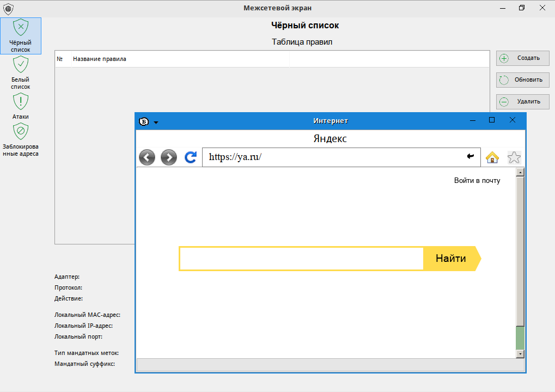555x392 pixels.
Task: Click the № column header
Action: tap(63, 59)
